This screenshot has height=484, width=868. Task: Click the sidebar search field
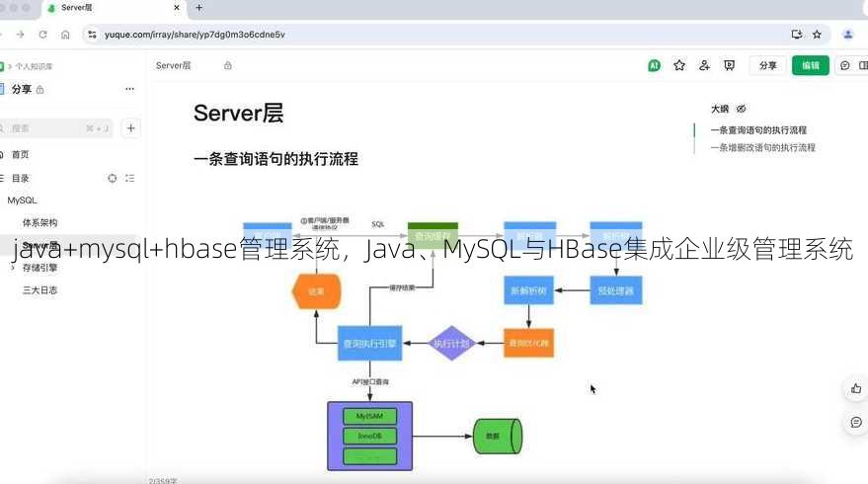pos(55,128)
